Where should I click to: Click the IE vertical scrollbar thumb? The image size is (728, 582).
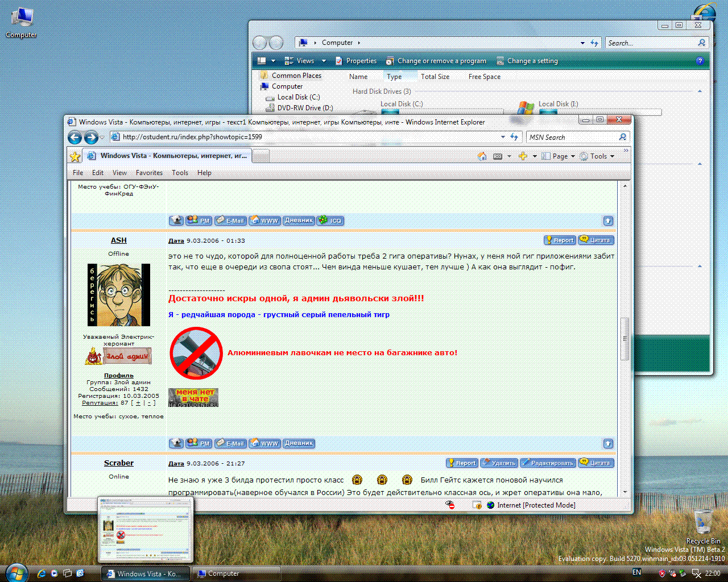point(625,339)
